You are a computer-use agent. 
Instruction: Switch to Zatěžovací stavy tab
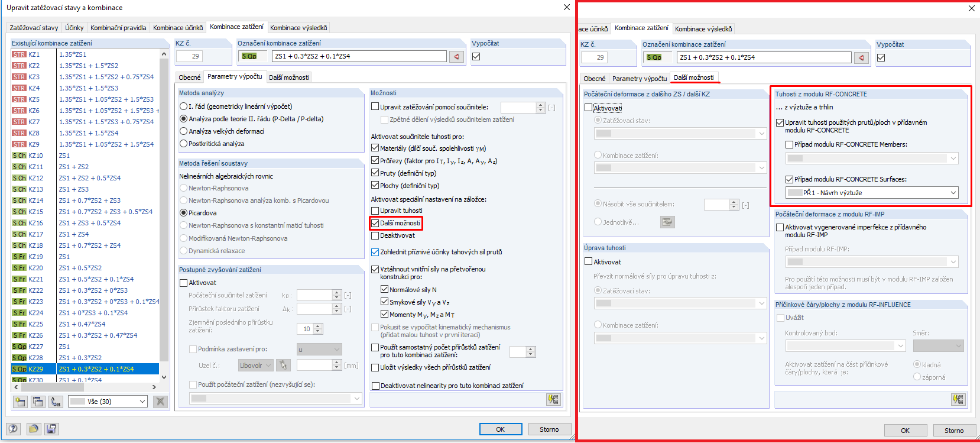34,28
